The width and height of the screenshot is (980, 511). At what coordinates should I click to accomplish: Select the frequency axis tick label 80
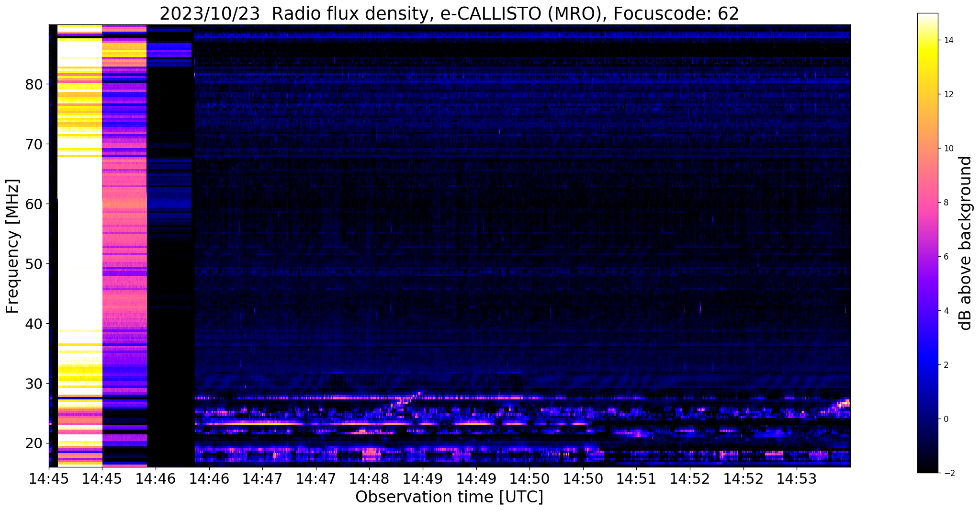tap(34, 84)
